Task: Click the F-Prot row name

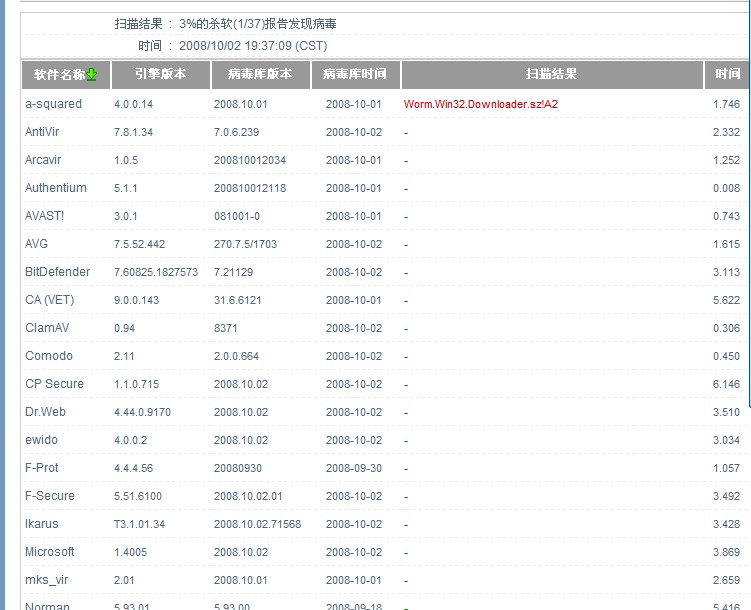Action: tap(42, 468)
